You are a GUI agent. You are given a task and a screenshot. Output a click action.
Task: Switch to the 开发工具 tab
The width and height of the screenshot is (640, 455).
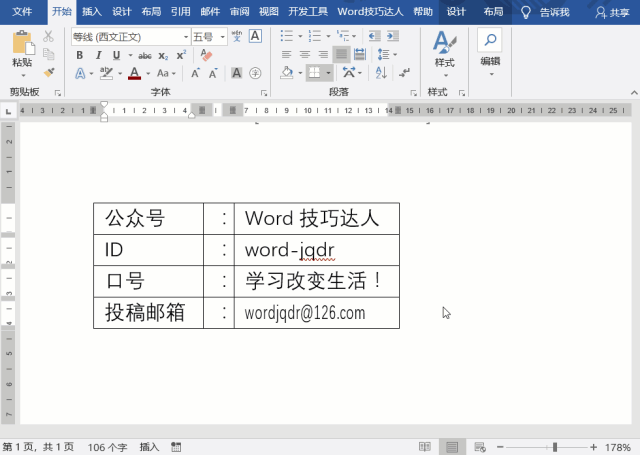(x=308, y=11)
